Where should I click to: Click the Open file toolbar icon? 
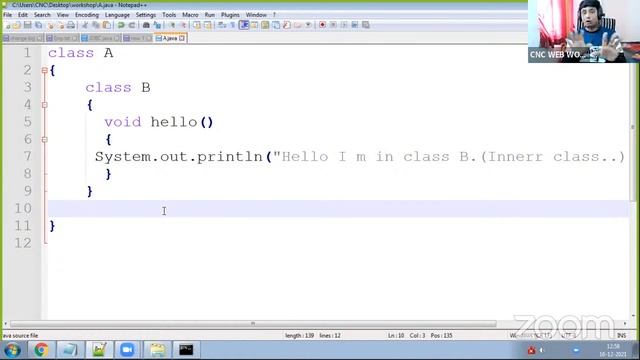(x=17, y=25)
